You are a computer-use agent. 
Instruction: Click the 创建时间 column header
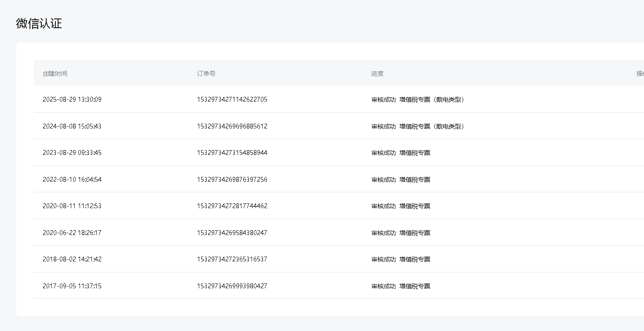pyautogui.click(x=55, y=74)
